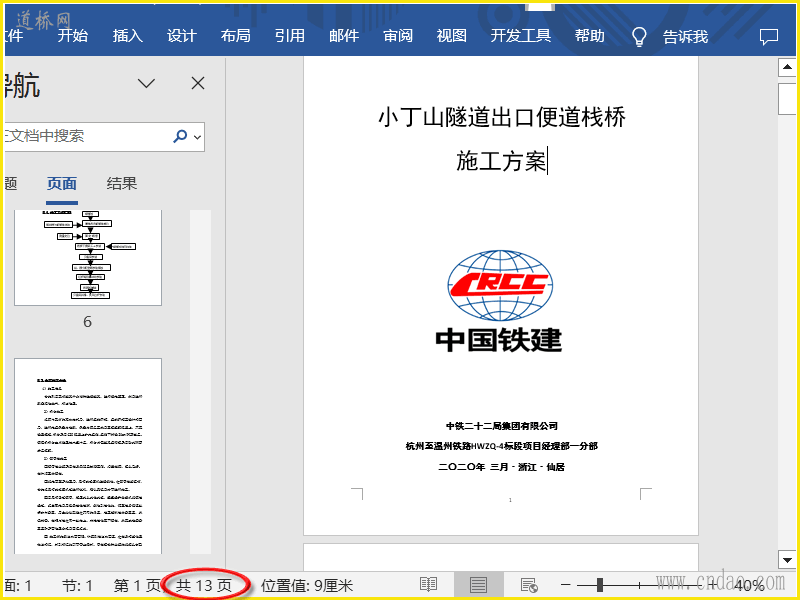
Task: Click the lightbulb 告诉我 icon
Action: point(639,37)
